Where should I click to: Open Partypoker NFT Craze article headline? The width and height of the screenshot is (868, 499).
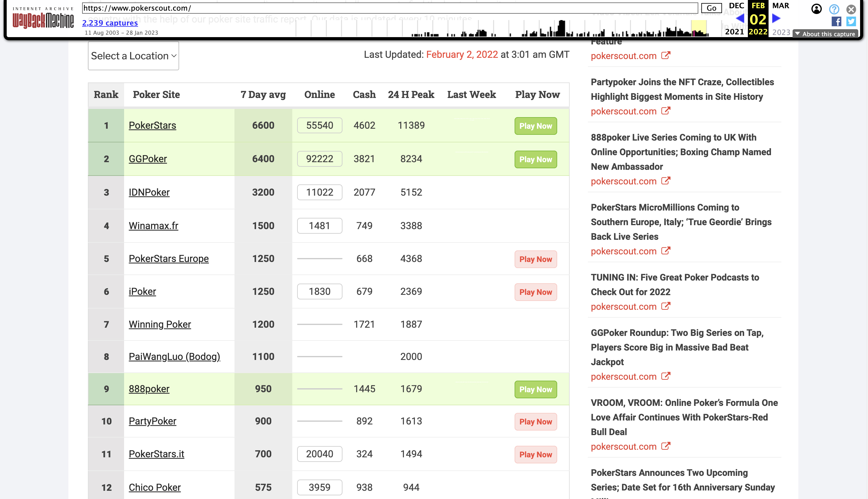point(682,89)
